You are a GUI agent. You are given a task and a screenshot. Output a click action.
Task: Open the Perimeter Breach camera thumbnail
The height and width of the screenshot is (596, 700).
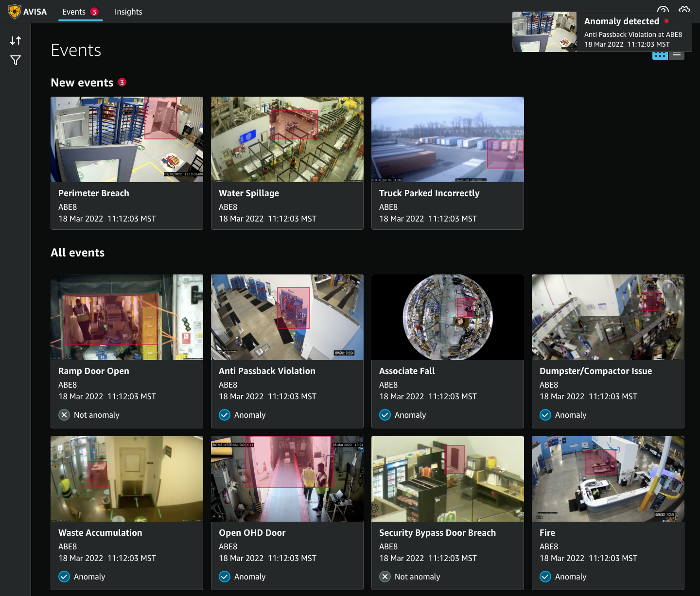coord(127,139)
